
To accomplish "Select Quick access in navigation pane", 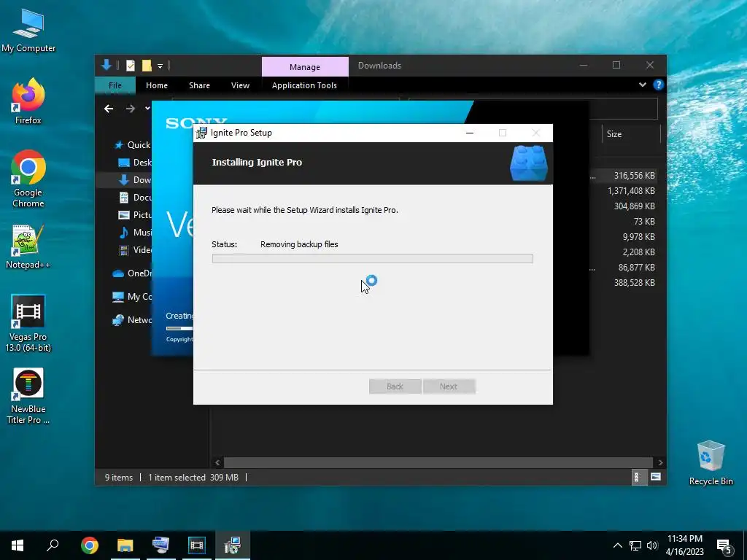I will [133, 145].
